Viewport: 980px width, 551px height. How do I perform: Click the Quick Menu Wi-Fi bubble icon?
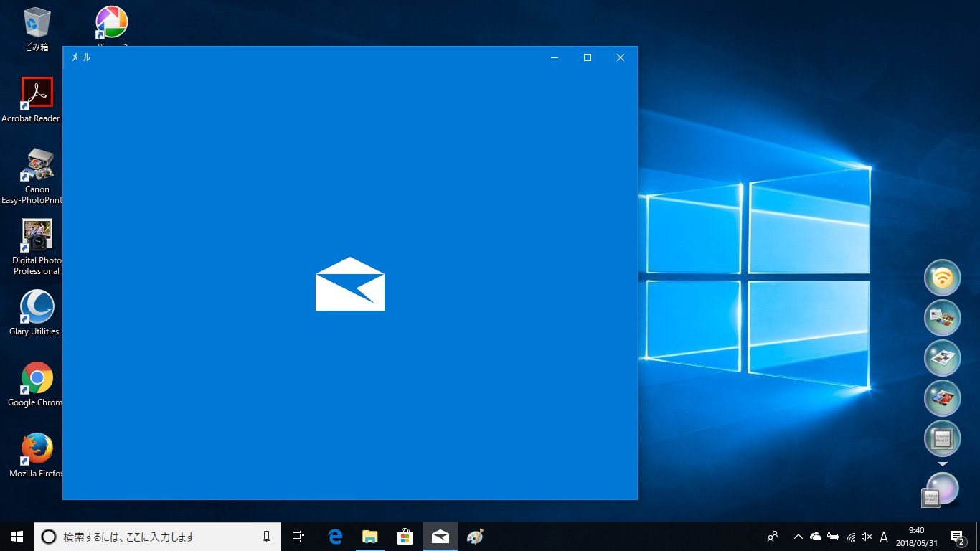point(942,278)
